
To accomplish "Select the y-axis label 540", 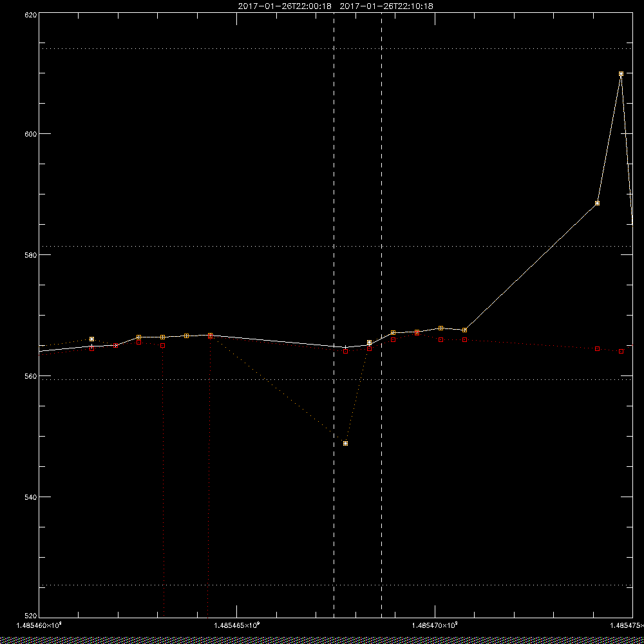I will 31,497.
